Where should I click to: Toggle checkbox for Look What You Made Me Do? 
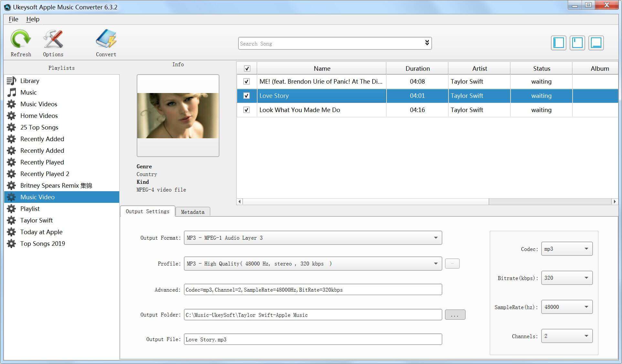[246, 109]
